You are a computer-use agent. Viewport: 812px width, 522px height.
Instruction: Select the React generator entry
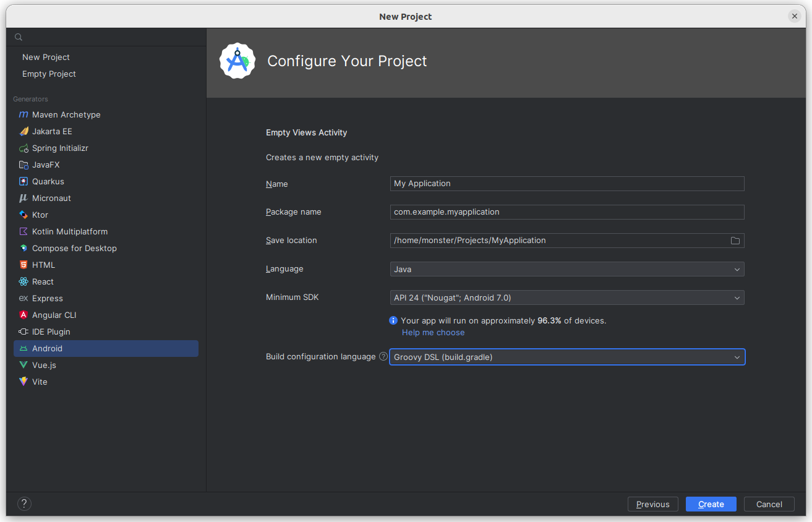[x=106, y=281]
